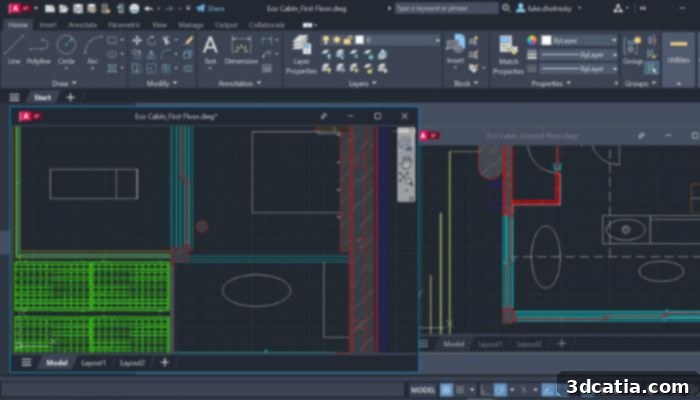Screen dimensions: 700x400
Task: Click the Open file icon in quick access toolbar
Action: (64, 8)
